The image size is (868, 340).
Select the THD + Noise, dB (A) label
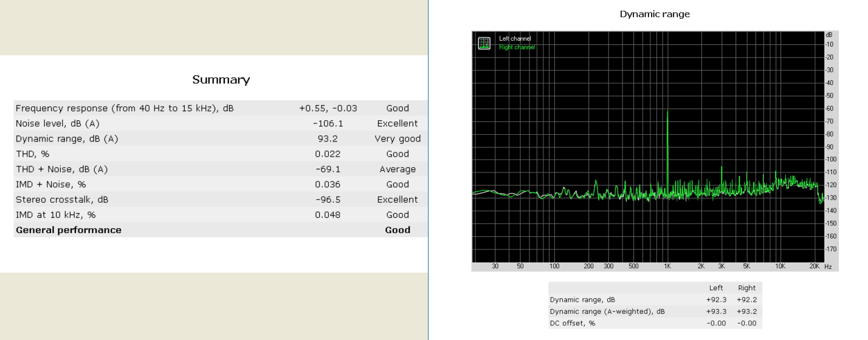coord(61,169)
